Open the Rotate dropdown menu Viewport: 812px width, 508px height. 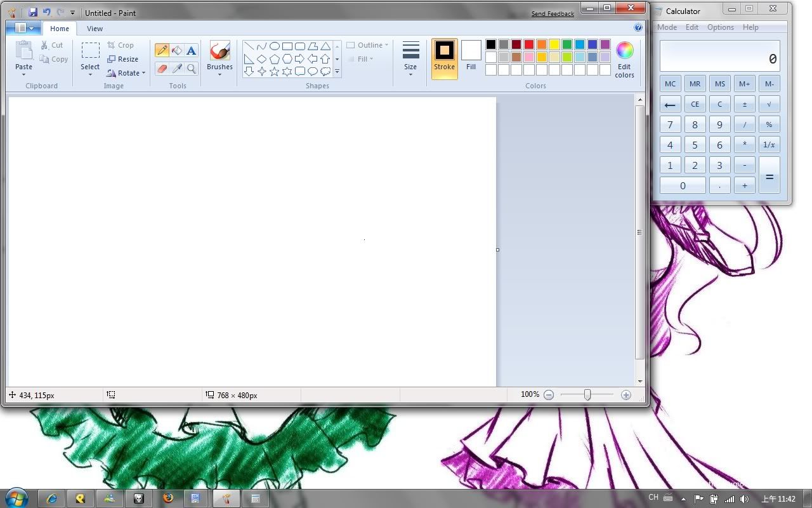coord(127,73)
